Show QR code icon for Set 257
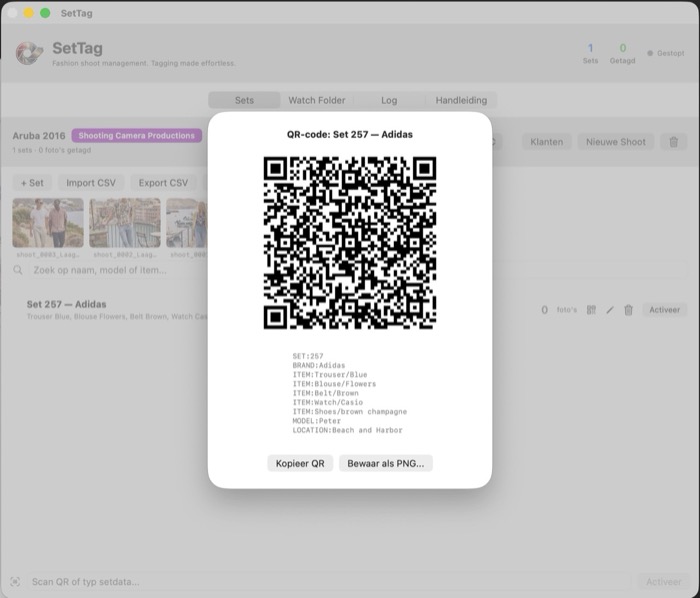Screen dimensions: 700x598 click(x=591, y=310)
